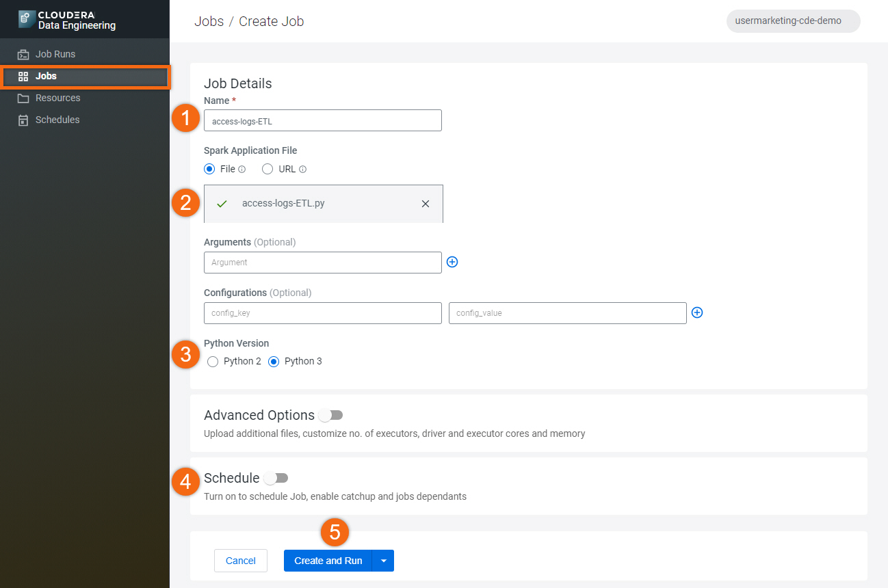888x588 pixels.
Task: Turn on the Schedule toggle
Action: [x=276, y=478]
